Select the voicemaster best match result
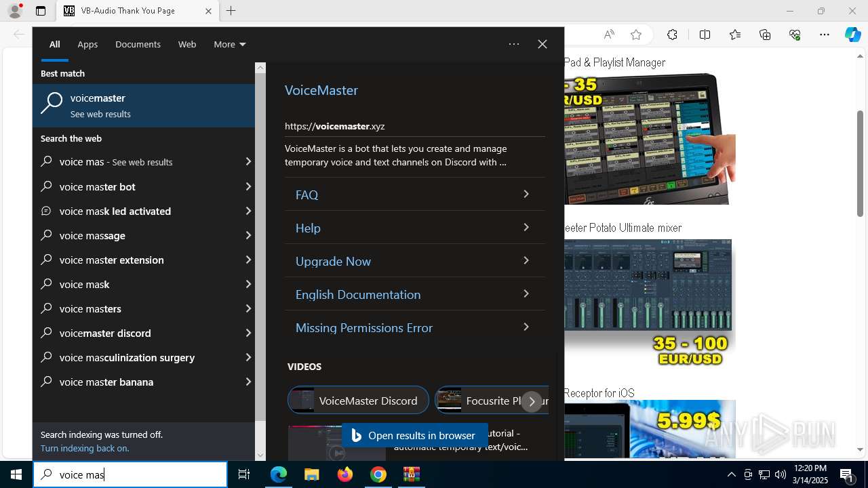The image size is (868, 488). tap(144, 106)
